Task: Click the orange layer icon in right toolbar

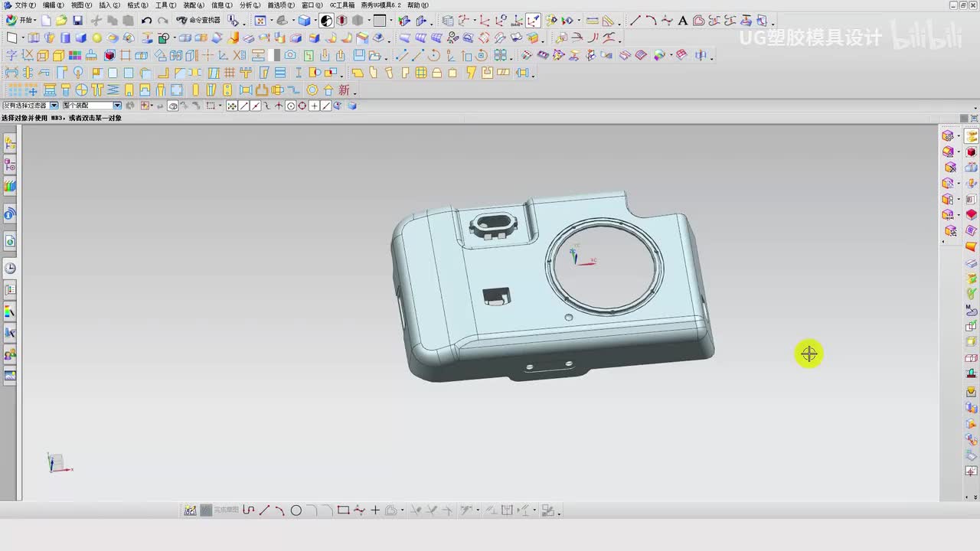Action: 972,246
